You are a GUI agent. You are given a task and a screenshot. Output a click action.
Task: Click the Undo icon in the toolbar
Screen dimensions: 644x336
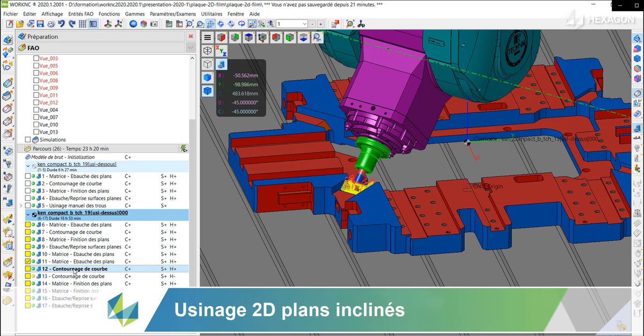point(61,24)
